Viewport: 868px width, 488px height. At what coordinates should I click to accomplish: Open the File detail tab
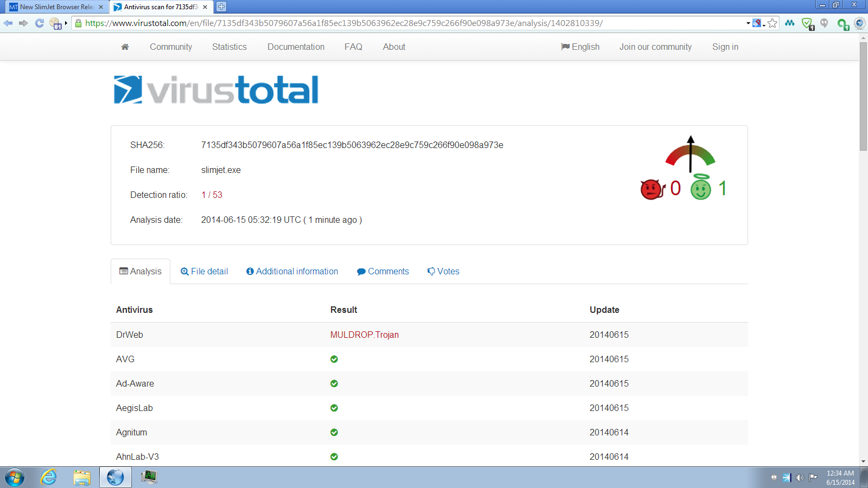coord(204,272)
